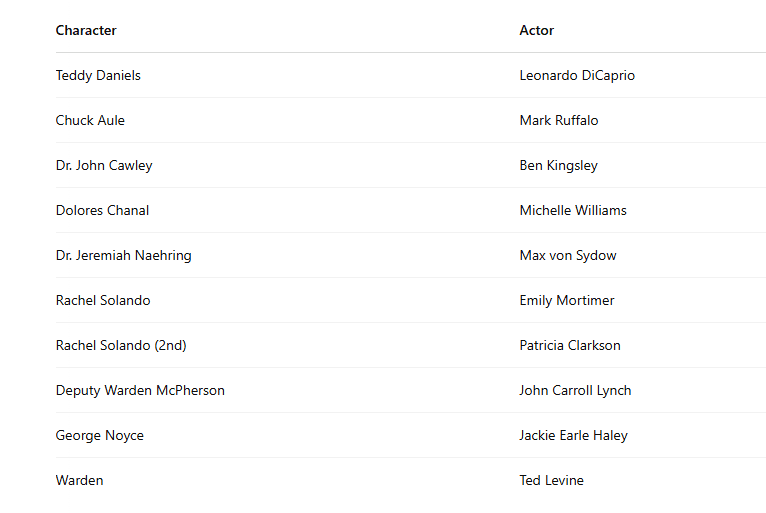Select the Teddy Daniels character cell
Viewport: 766px width, 513px height.
(98, 75)
